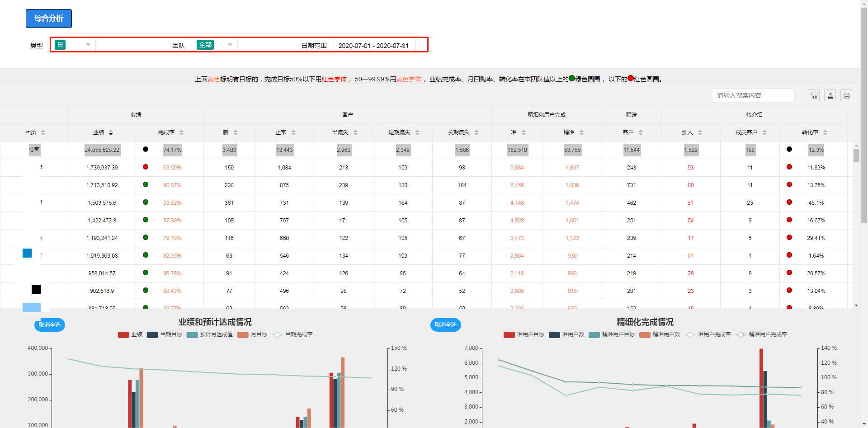Image resolution: width=868 pixels, height=428 pixels.
Task: Click the 业绩和预计达成情况 chart title
Action: (215, 322)
